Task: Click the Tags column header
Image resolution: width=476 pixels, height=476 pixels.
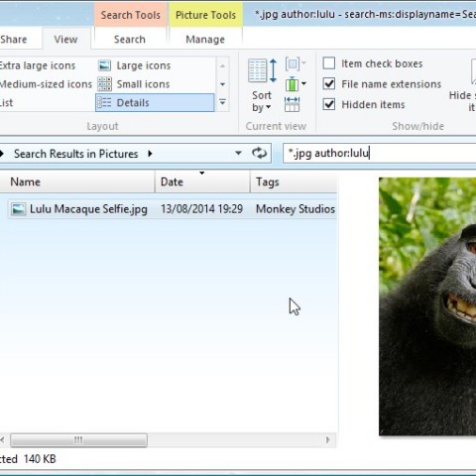Action: 294,181
